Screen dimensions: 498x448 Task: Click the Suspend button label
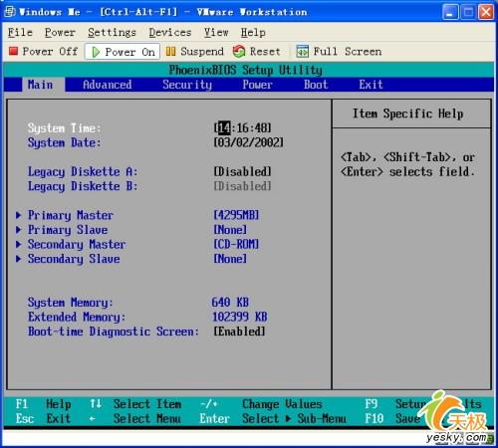(x=202, y=51)
